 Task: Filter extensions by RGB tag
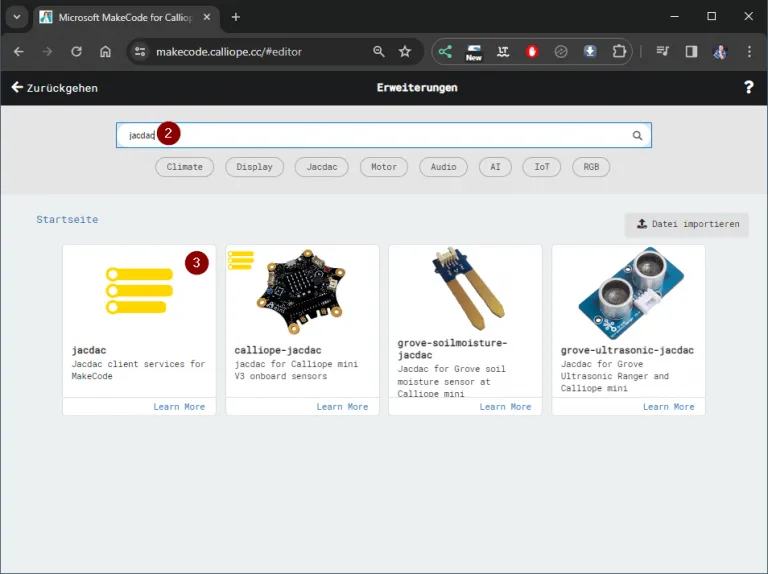click(x=591, y=167)
